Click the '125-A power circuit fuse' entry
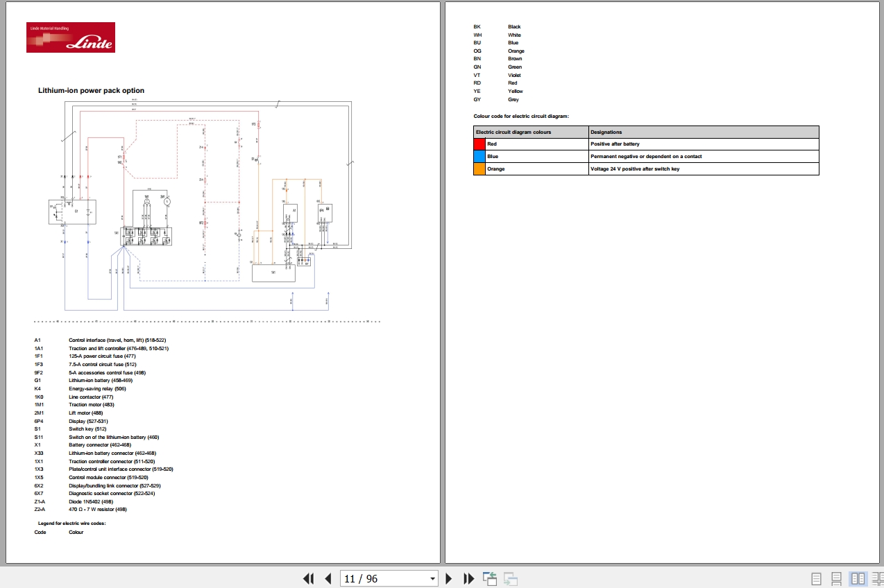 point(102,356)
